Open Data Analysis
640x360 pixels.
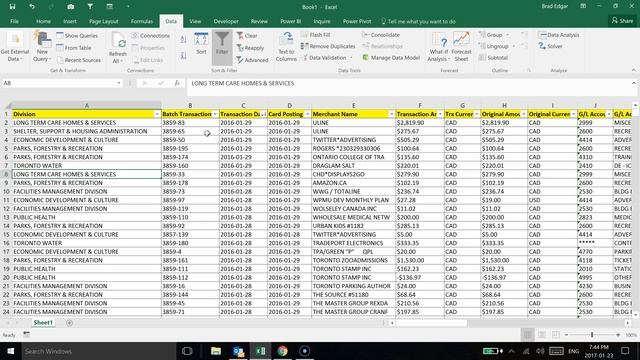point(559,35)
